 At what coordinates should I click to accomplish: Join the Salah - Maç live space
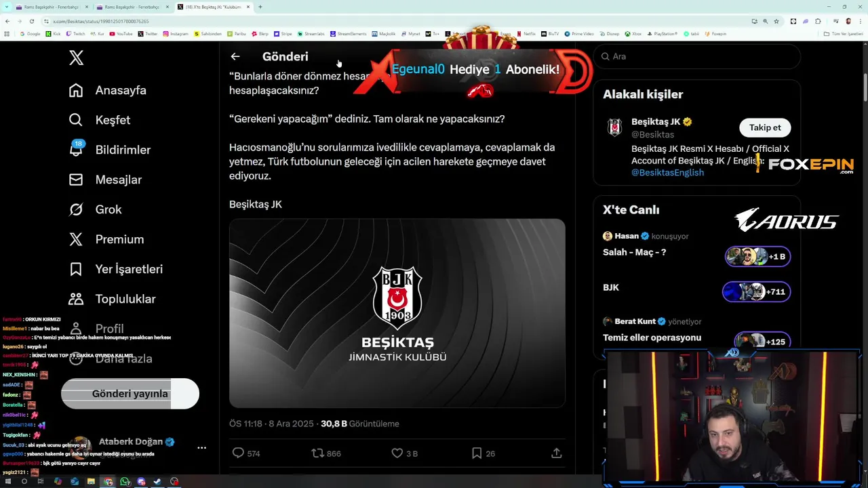tap(634, 252)
